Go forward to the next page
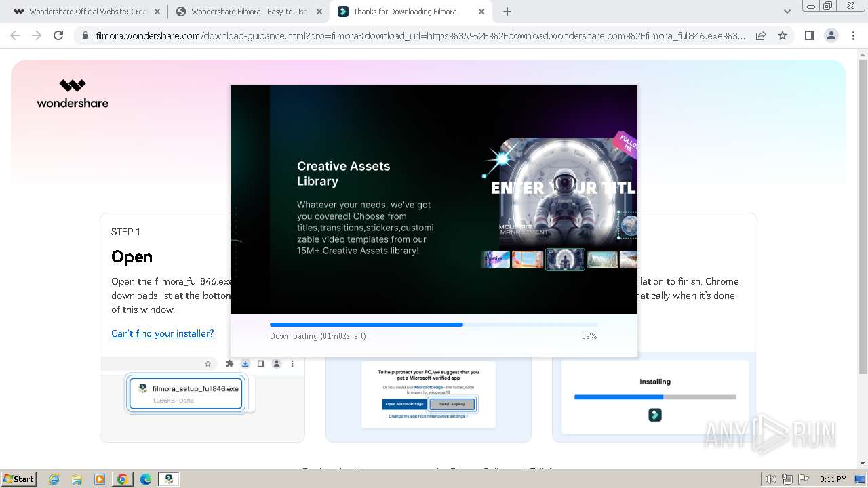 click(x=37, y=35)
